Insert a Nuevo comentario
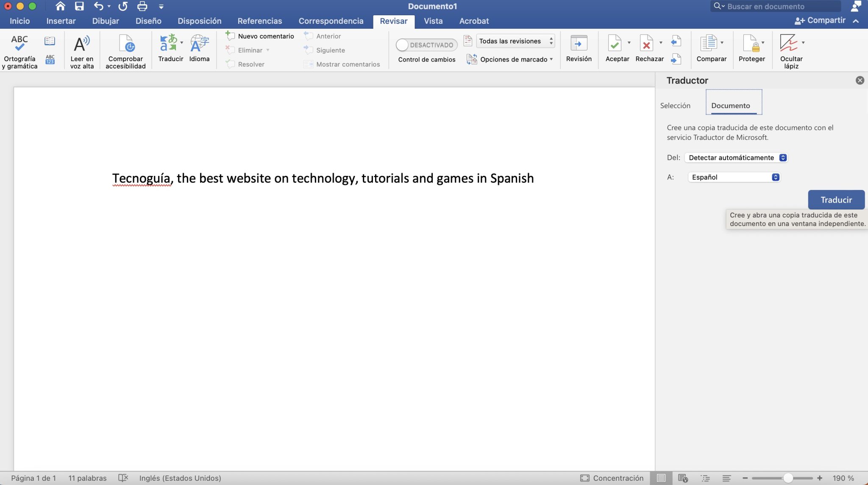 259,36
